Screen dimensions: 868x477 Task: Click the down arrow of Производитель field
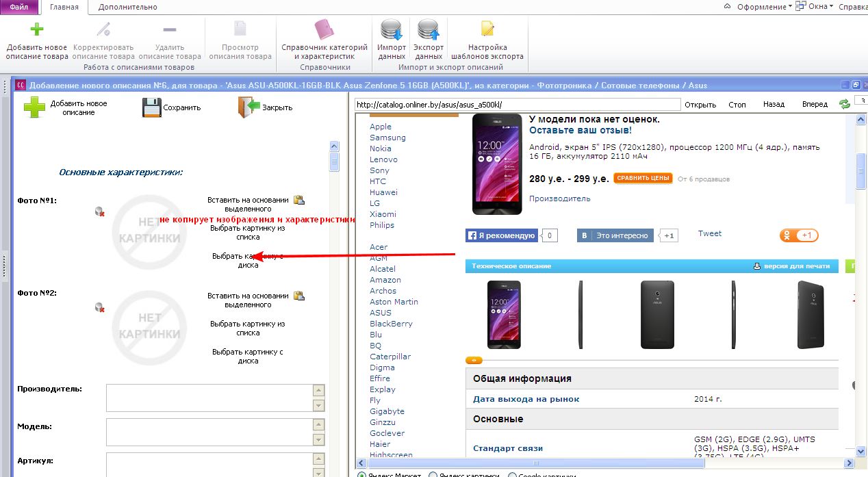[x=318, y=406]
